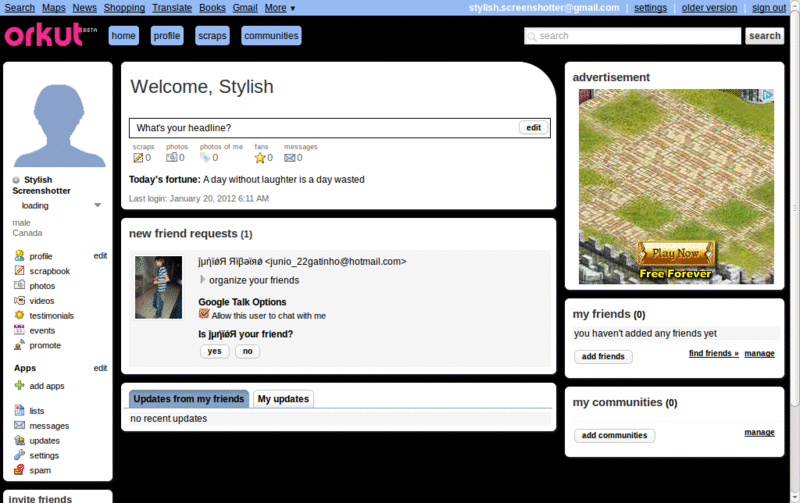Toggle Allow this user to chat checkbox
Image resolution: width=800 pixels, height=503 pixels.
coord(204,314)
